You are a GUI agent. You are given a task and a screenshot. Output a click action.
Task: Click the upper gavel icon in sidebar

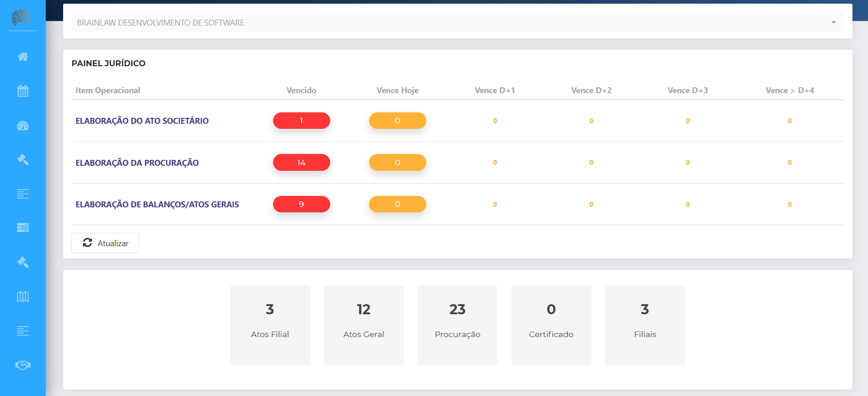pyautogui.click(x=23, y=159)
